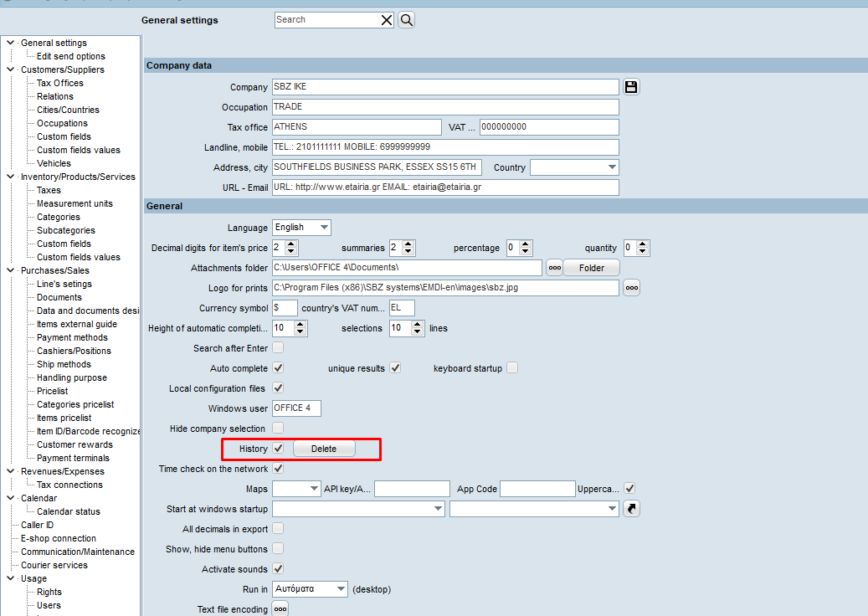The image size is (868, 616).
Task: Open Subcategories tree item
Action: tap(66, 230)
